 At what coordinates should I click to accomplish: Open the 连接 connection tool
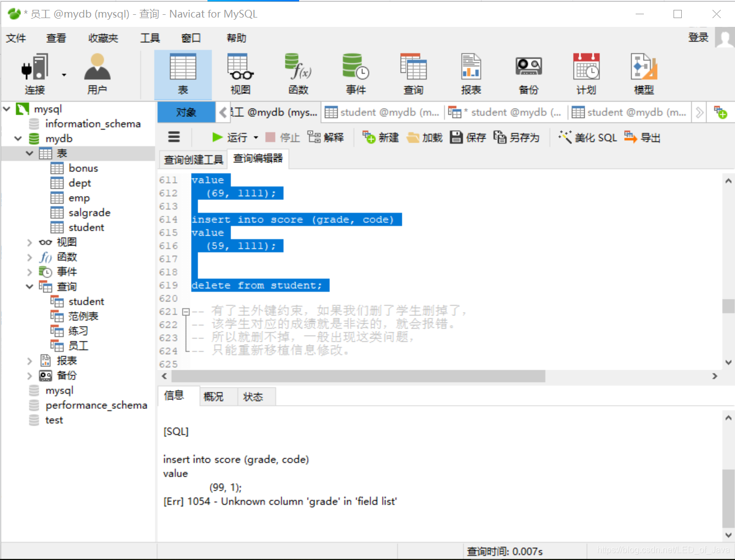click(x=35, y=74)
